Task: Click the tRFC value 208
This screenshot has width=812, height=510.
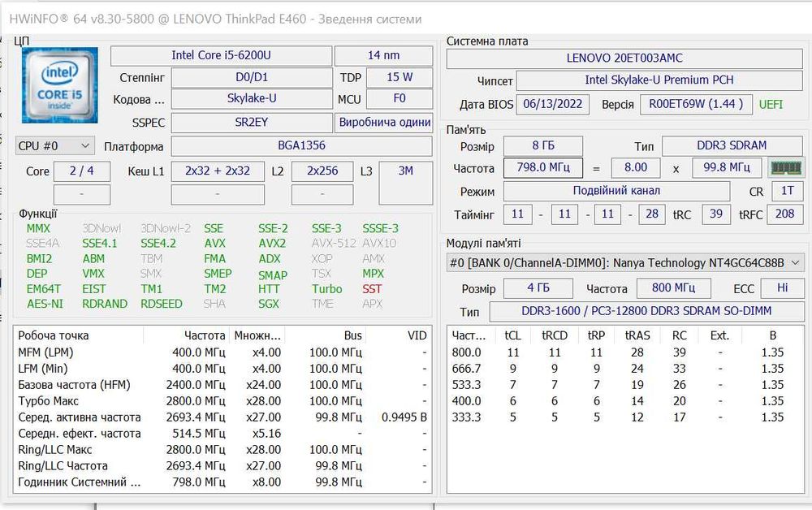Action: click(x=784, y=214)
